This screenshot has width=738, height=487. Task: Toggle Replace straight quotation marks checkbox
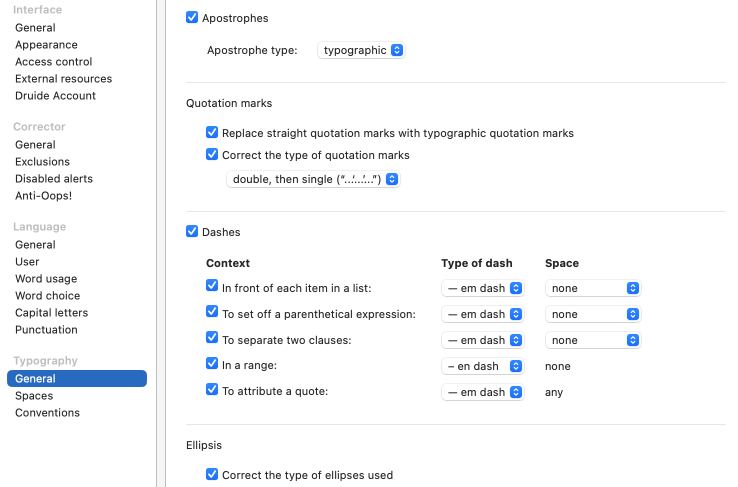(x=212, y=132)
